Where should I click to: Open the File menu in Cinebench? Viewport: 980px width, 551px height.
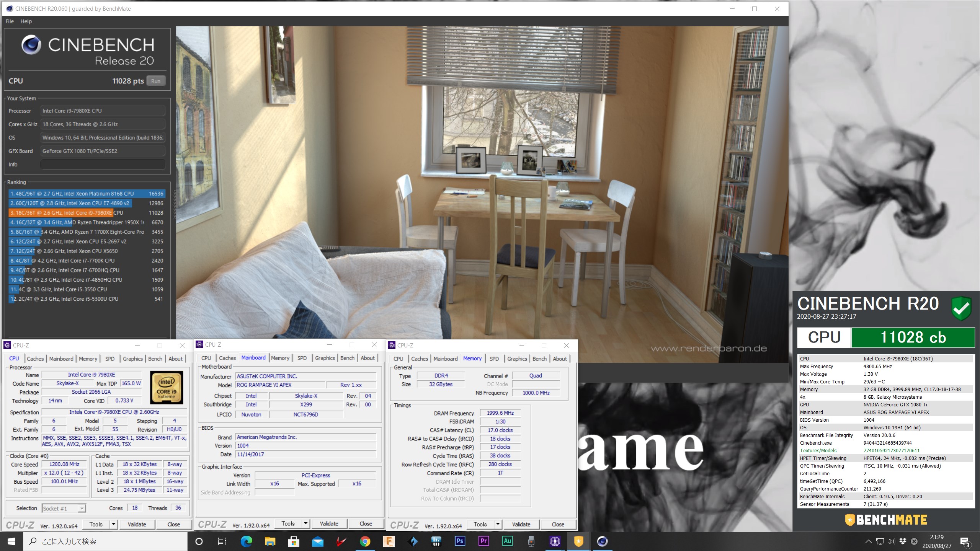[x=10, y=21]
